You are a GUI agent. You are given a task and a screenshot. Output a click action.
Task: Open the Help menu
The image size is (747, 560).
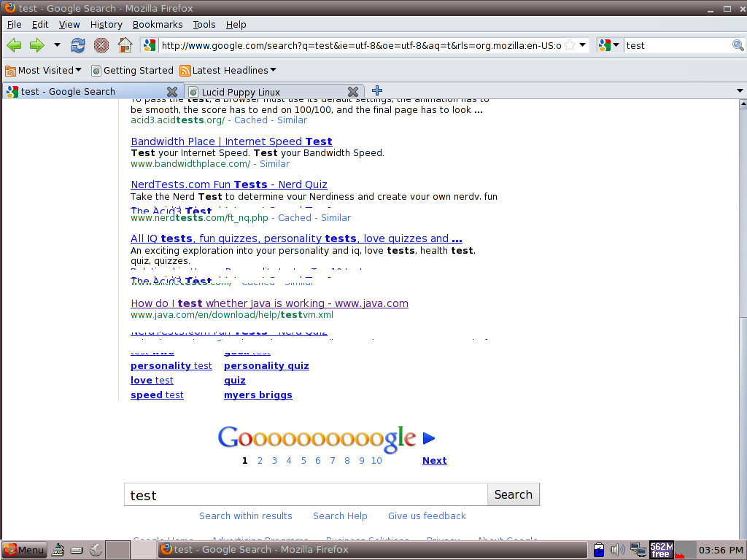(236, 24)
